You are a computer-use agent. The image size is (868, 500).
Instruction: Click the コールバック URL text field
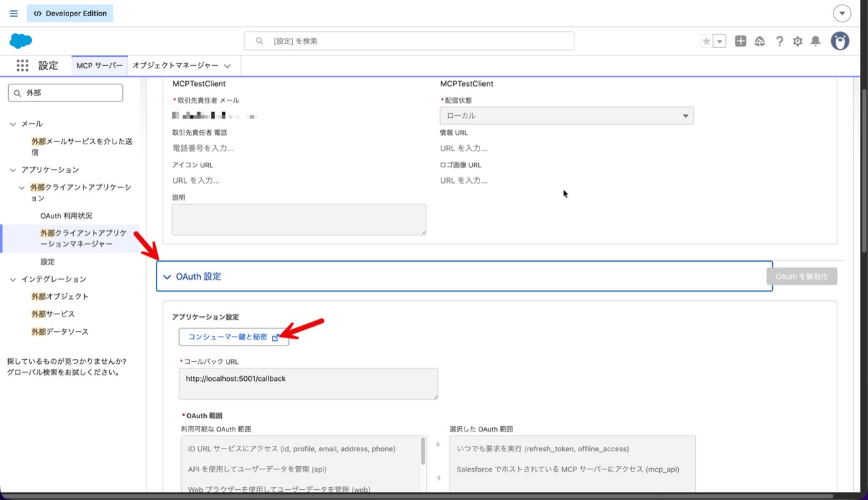click(x=308, y=383)
